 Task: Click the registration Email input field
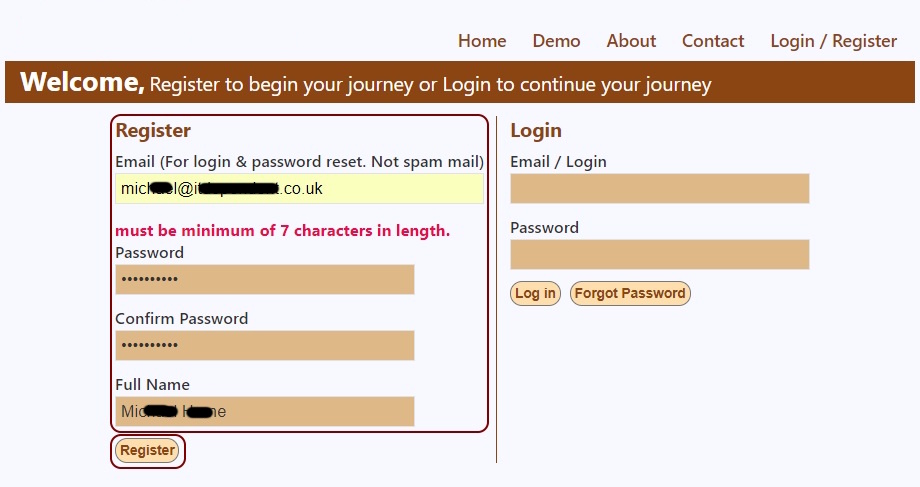299,189
